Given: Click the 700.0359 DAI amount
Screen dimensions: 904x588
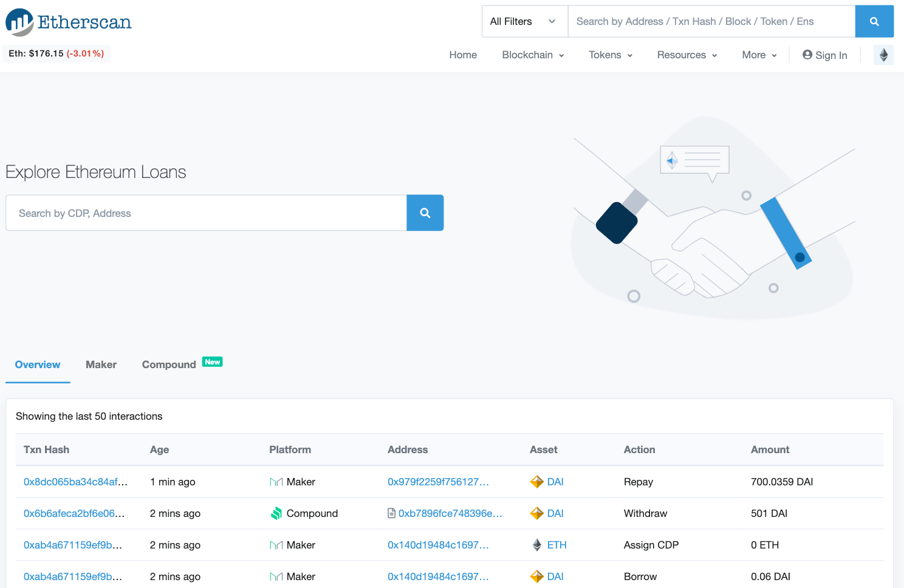Looking at the screenshot, I should click(x=782, y=482).
